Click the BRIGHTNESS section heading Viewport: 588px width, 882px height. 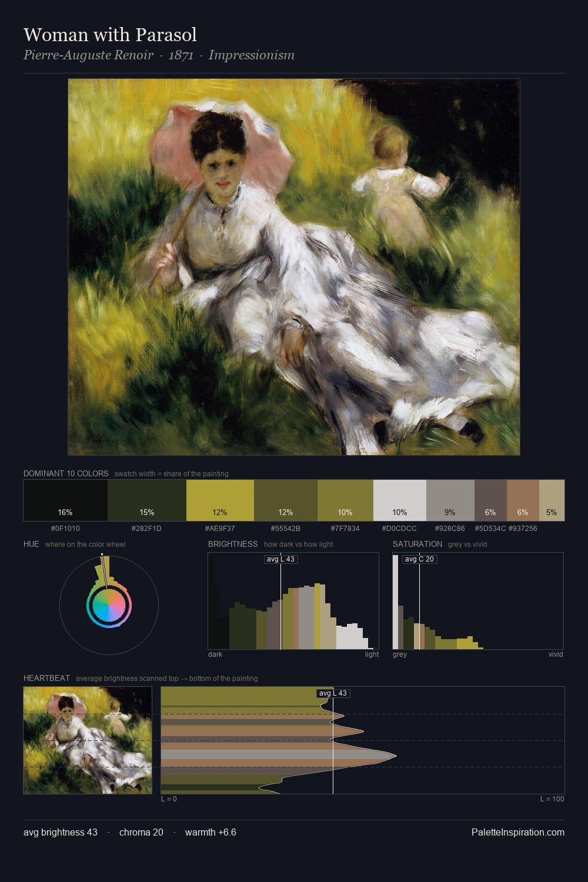tap(233, 544)
